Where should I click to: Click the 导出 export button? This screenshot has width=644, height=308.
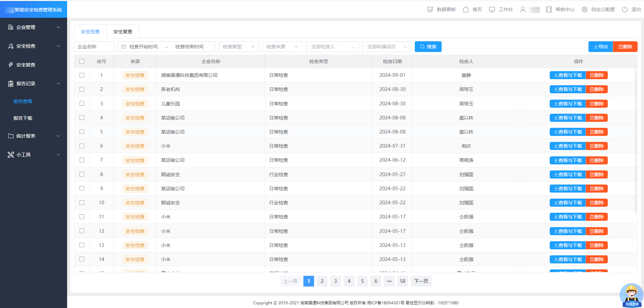600,47
